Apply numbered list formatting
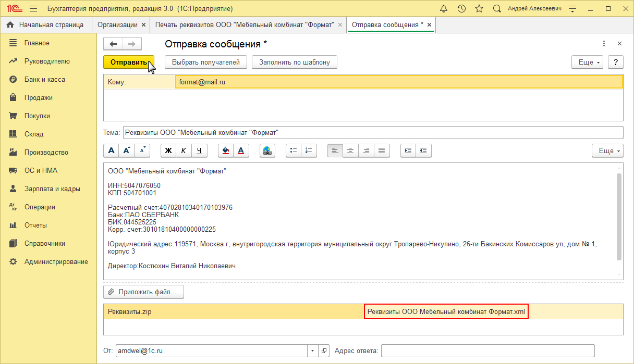Screen dimensions: 634x364 [x=309, y=150]
